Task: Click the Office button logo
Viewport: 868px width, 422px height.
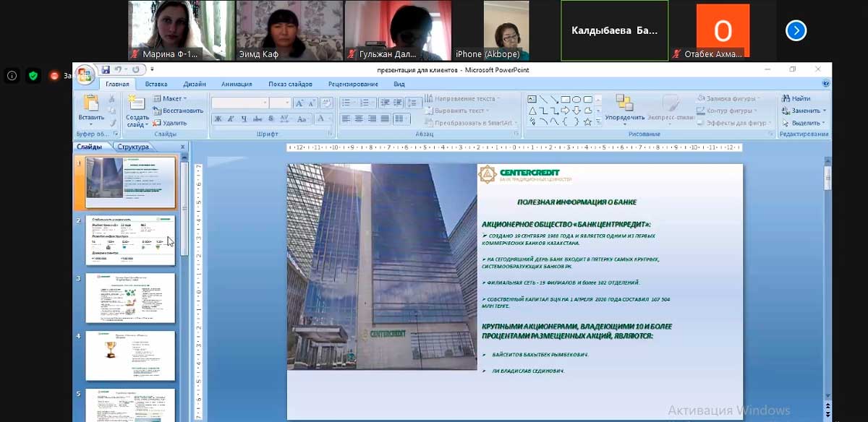Action: (x=85, y=75)
